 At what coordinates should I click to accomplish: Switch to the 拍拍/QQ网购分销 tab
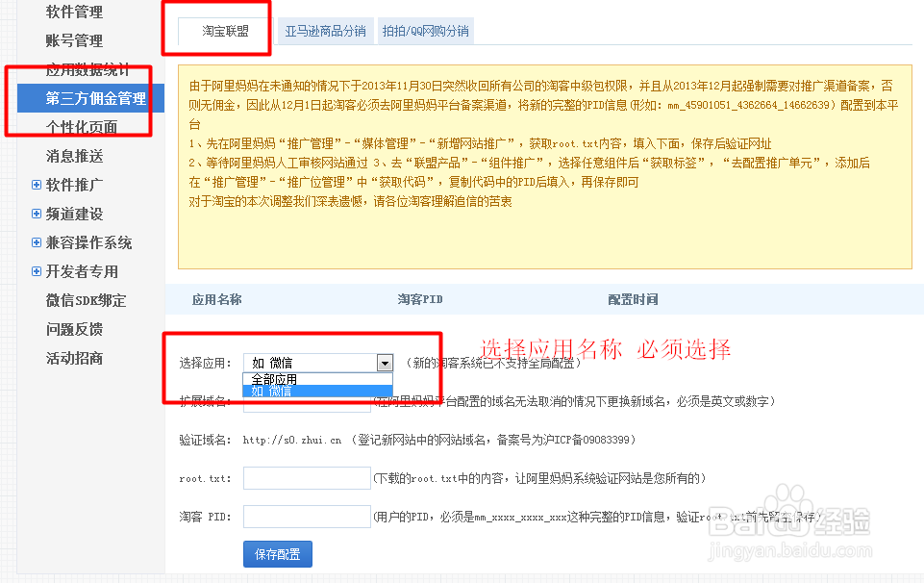(422, 30)
